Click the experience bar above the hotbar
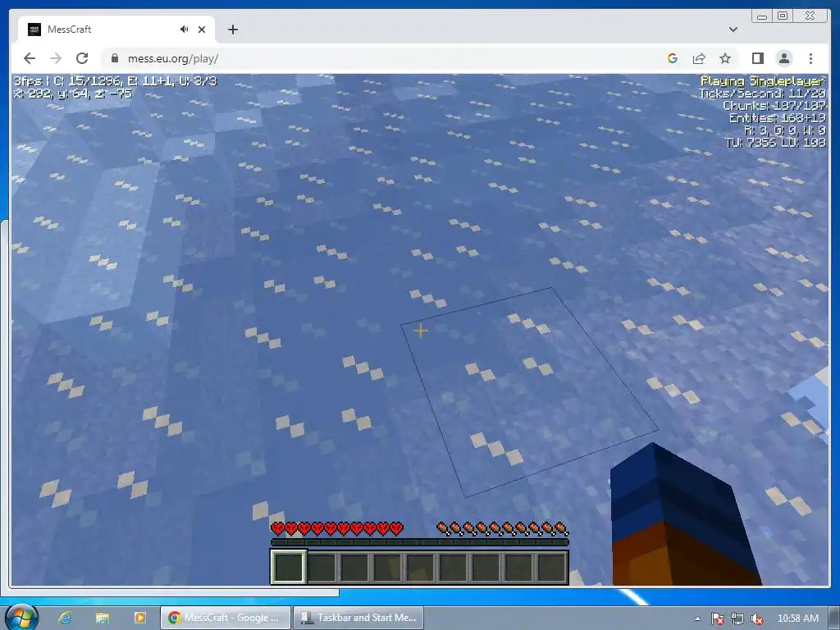This screenshot has height=630, width=840. [419, 542]
